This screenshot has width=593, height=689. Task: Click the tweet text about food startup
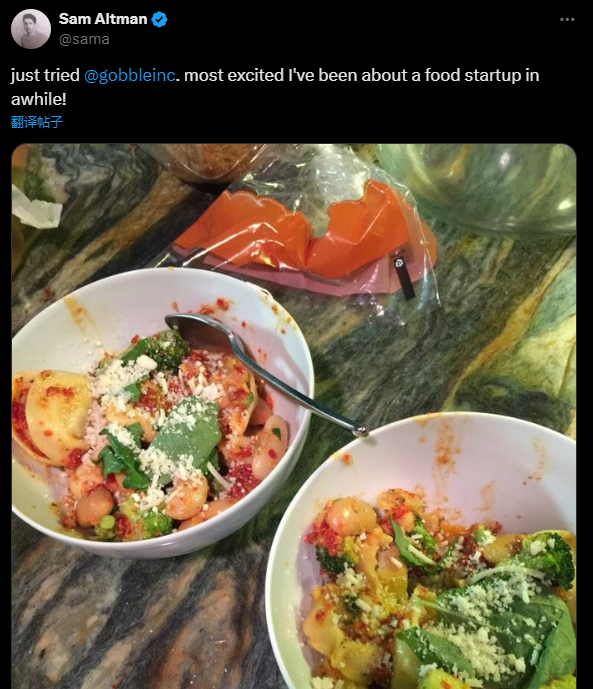point(275,87)
